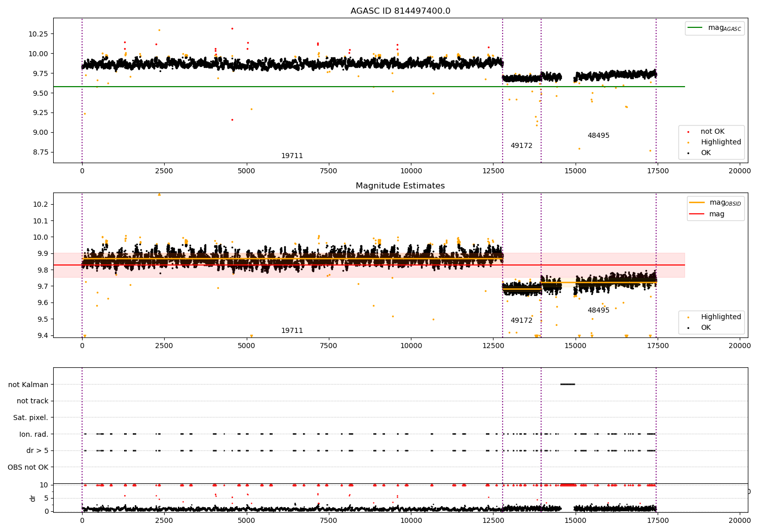Select the 'Sat. pixel.' row label
This screenshot has width=760, height=532.
(31, 418)
